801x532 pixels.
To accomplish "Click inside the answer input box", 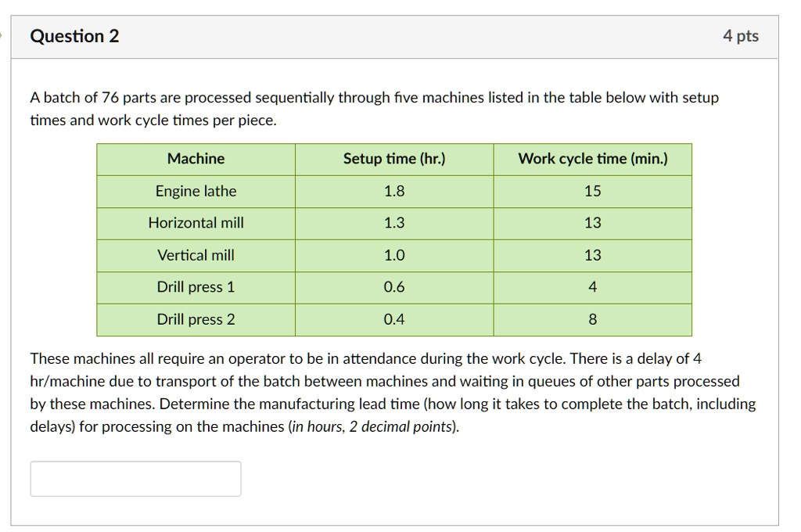I will [x=135, y=478].
